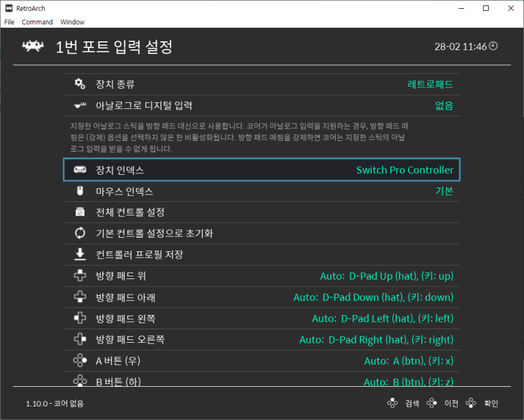Click the 'Auto: D-Pad Up (hat), (키: up)' value
This screenshot has width=524, height=420.
coord(386,276)
